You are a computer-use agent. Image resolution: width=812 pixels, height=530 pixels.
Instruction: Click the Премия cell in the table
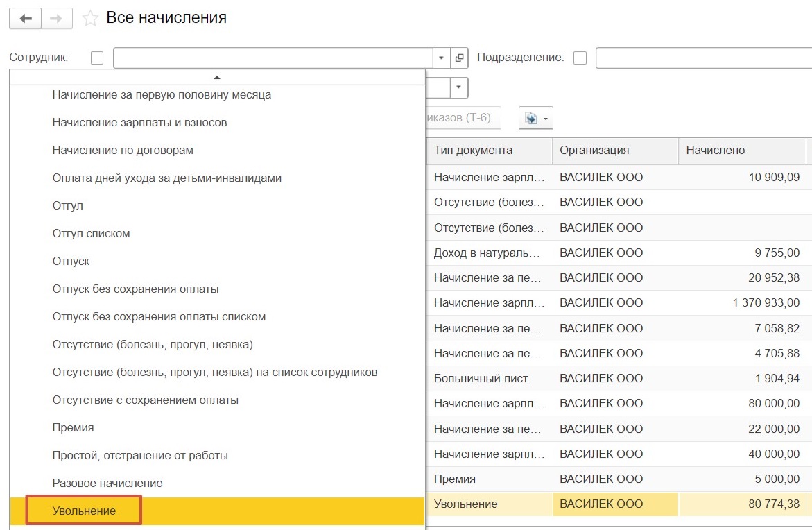[490, 479]
